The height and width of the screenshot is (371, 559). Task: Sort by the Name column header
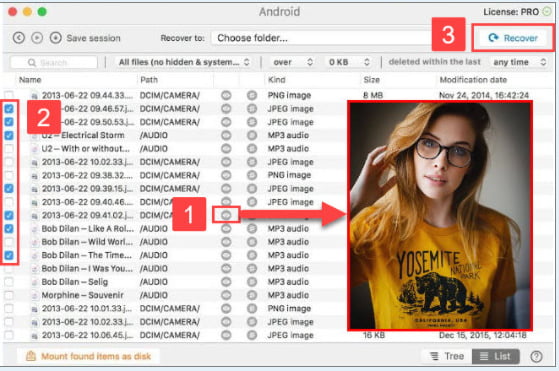30,80
